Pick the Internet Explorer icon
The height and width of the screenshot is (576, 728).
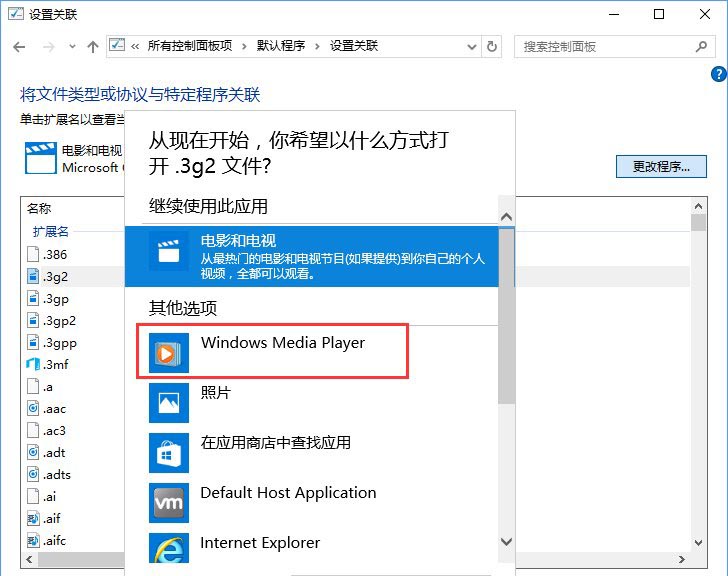(168, 549)
